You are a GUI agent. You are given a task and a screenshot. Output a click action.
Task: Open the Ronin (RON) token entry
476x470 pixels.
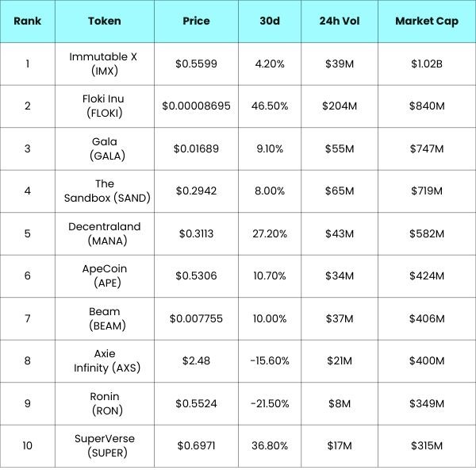tap(105, 403)
